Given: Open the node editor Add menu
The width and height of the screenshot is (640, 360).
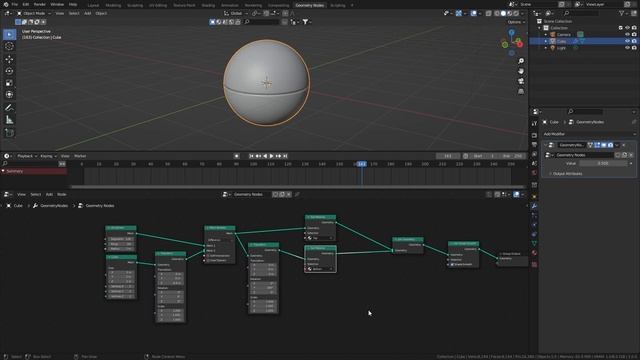Looking at the screenshot, I should click(49, 194).
